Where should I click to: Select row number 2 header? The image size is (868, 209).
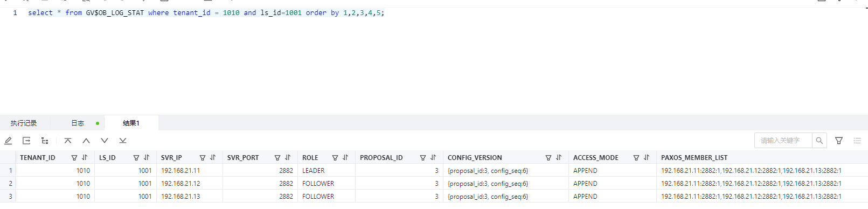click(8, 184)
